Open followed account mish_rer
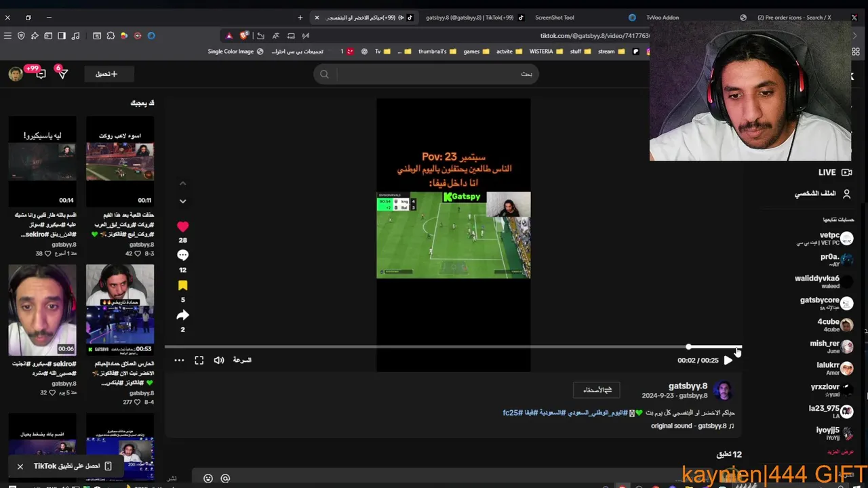868x488 pixels. coord(831,347)
